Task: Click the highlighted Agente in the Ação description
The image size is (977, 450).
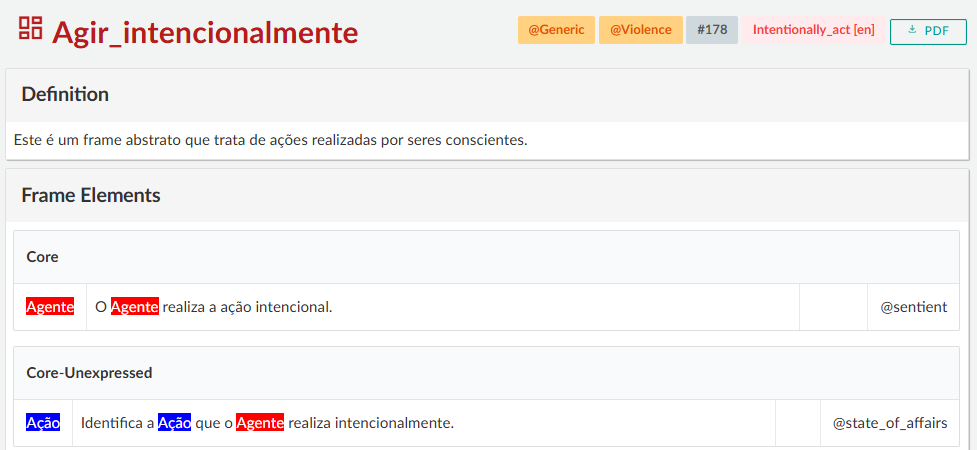Action: click(x=260, y=423)
